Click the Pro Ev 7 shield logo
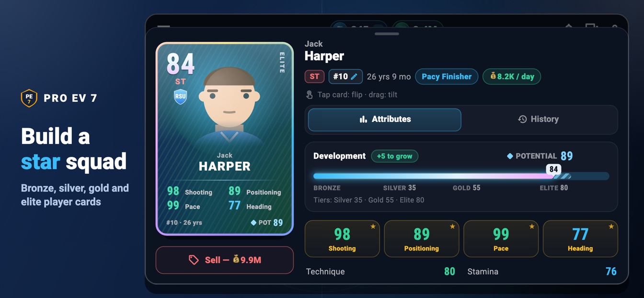This screenshot has height=298, width=644. [x=29, y=98]
